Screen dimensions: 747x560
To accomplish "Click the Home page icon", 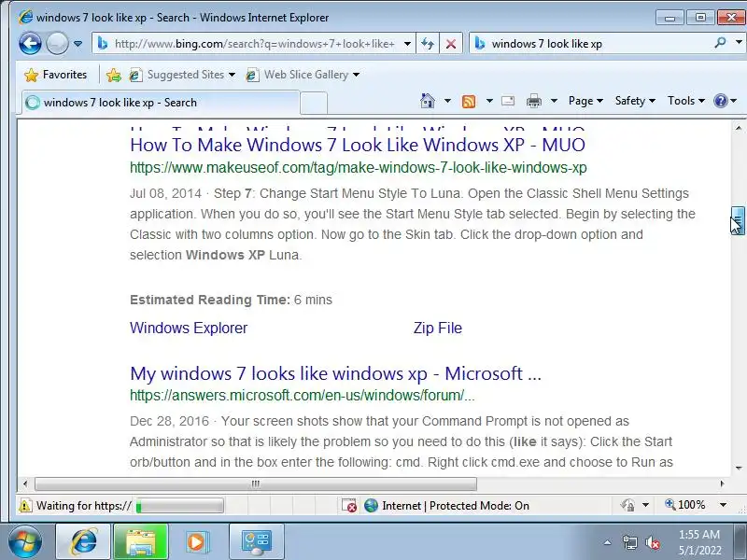I will point(428,101).
